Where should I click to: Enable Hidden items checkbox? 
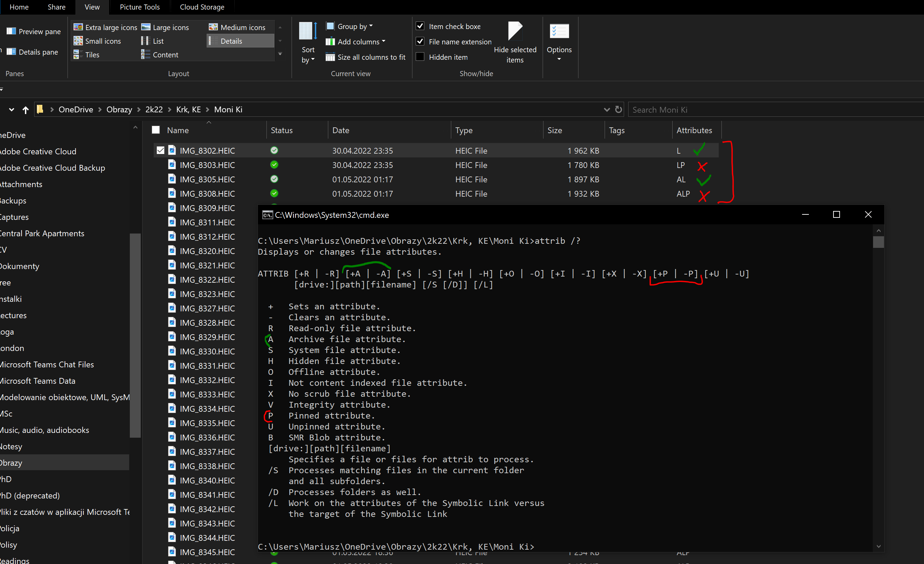coord(420,57)
